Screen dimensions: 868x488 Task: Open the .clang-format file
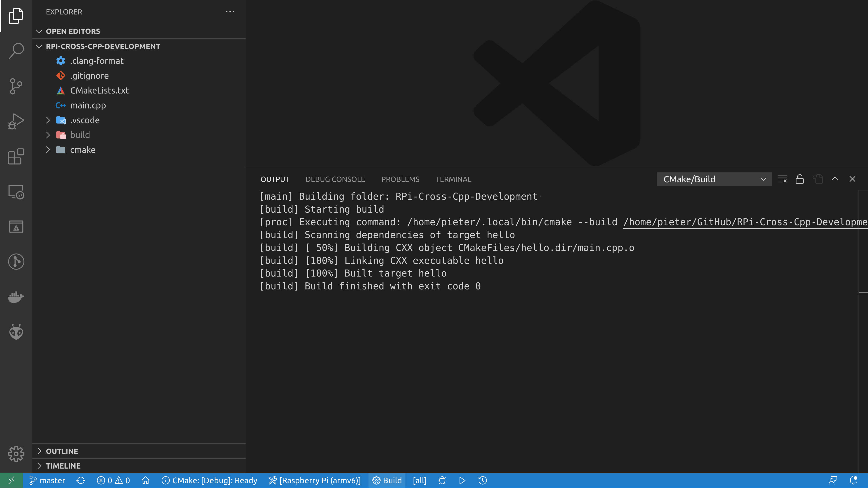point(139,61)
